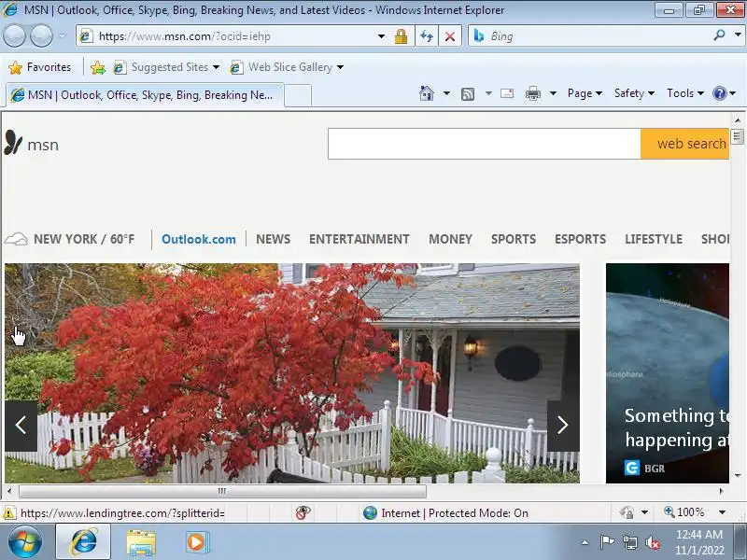Viewport: 747px width, 560px height.
Task: Click horizontal scrollbar right arrow
Action: click(x=722, y=491)
